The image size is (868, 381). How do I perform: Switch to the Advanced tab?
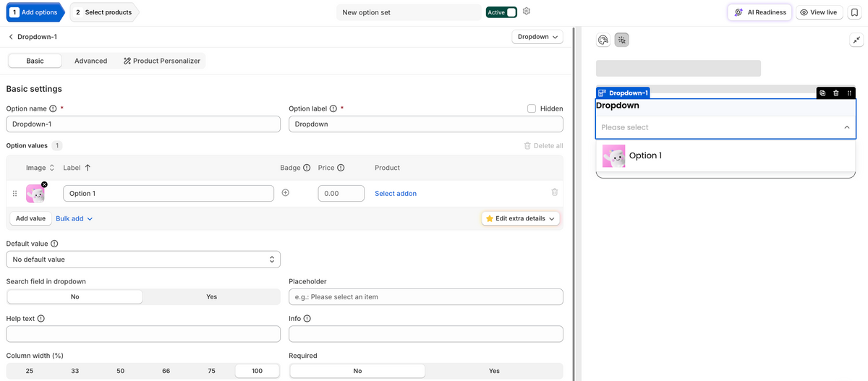(90, 61)
